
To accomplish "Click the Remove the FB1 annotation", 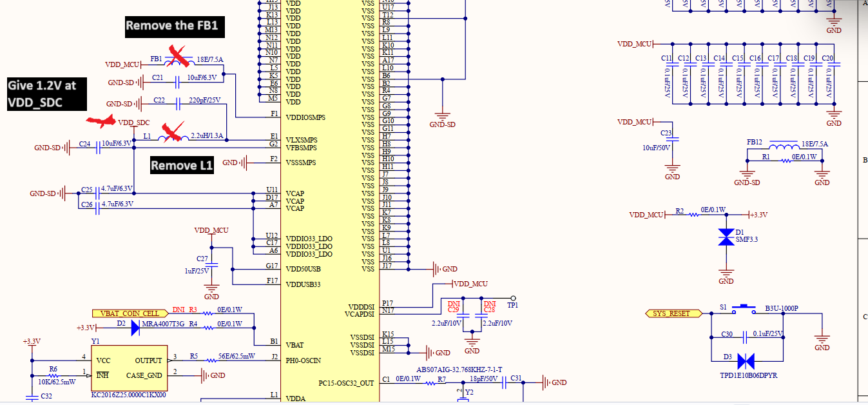I will coord(175,26).
